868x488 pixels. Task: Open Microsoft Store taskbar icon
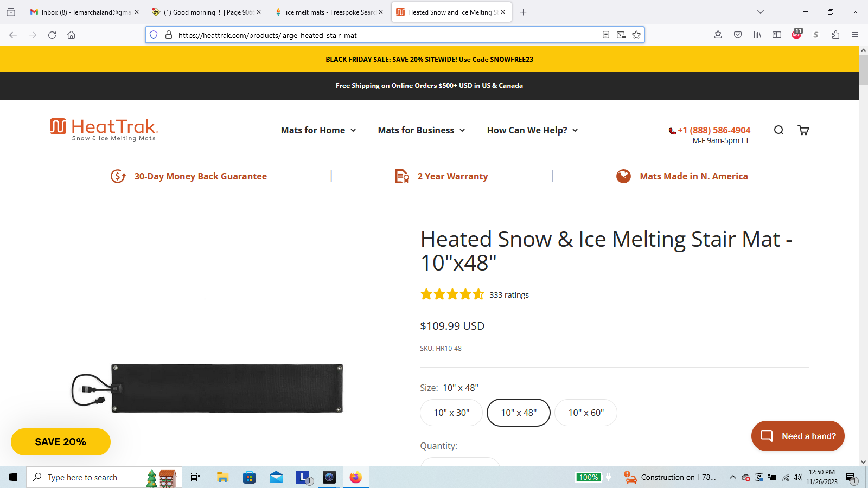249,477
